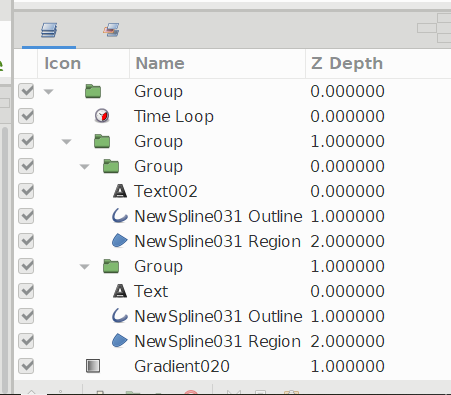Click the Outline layer icon beneath Text002
Image resolution: width=451 pixels, height=395 pixels.
click(x=120, y=216)
